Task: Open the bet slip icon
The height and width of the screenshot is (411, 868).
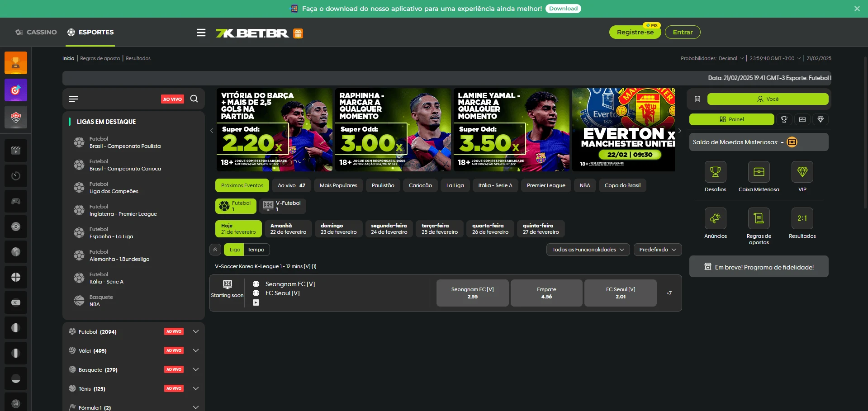Action: point(697,99)
